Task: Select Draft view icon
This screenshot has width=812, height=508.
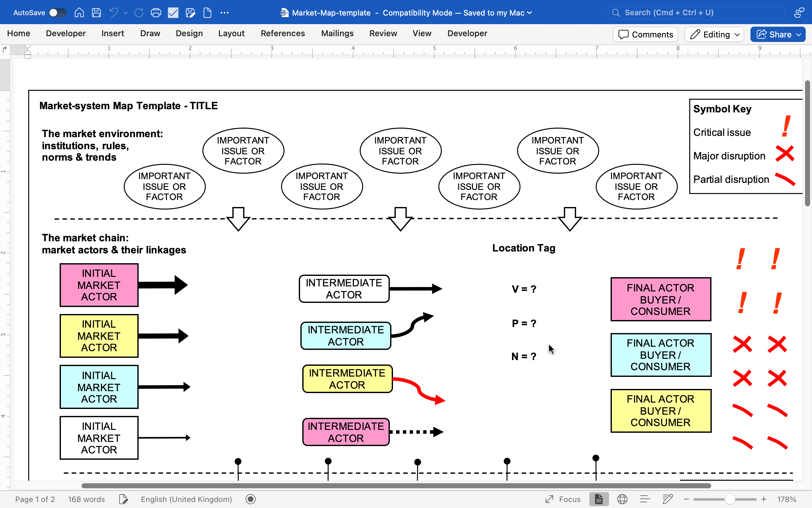Action: click(668, 499)
